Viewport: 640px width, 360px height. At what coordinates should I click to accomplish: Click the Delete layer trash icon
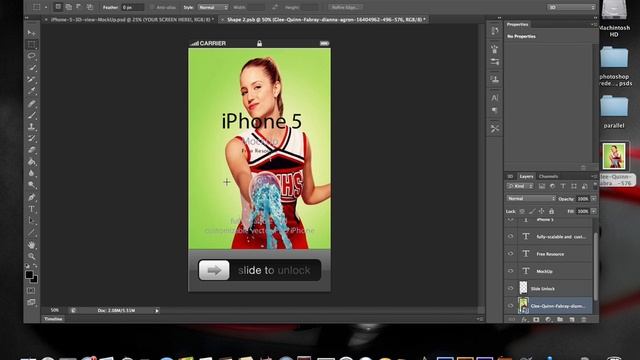pos(584,320)
